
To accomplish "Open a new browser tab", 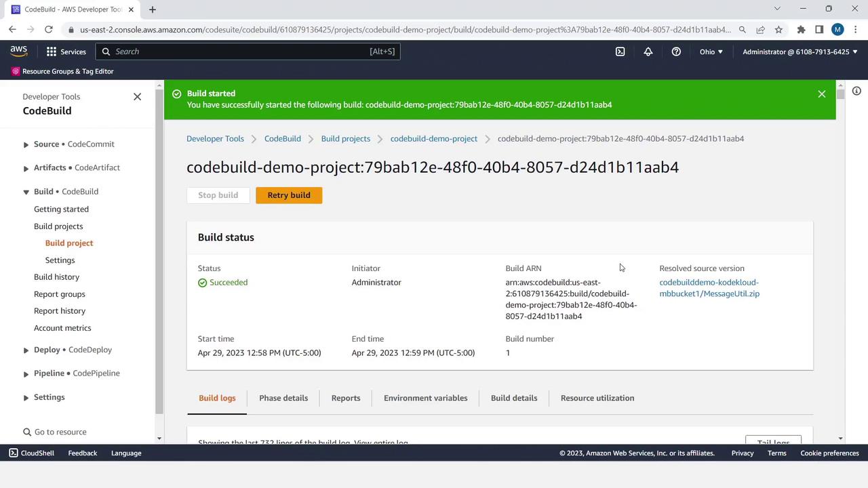I will tap(153, 9).
